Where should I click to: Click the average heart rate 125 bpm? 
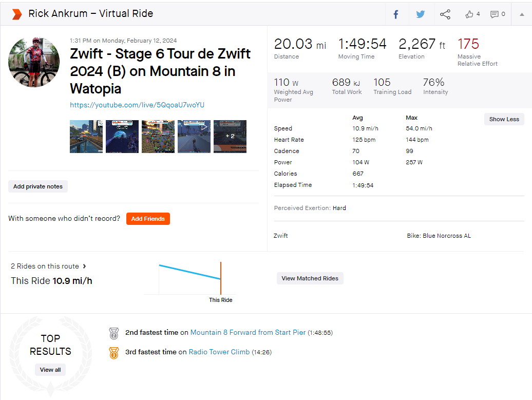pyautogui.click(x=364, y=140)
